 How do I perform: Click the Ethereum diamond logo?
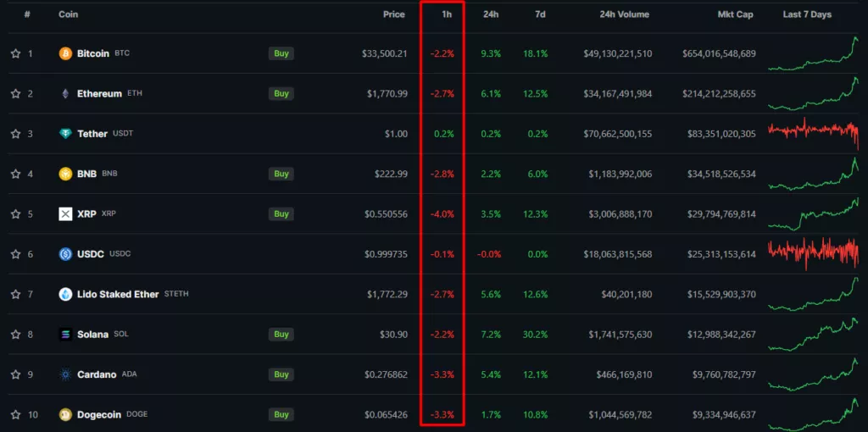pyautogui.click(x=65, y=93)
